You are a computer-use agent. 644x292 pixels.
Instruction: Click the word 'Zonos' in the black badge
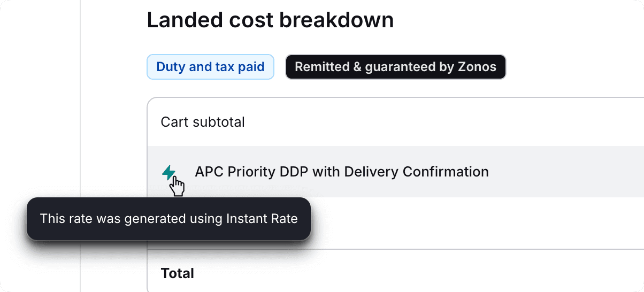pyautogui.click(x=477, y=67)
